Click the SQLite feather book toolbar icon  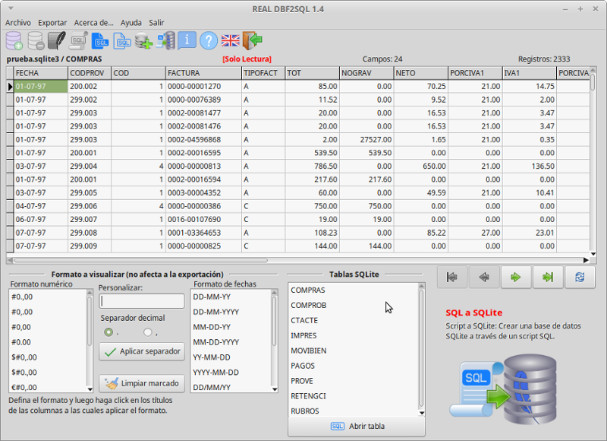pyautogui.click(x=57, y=41)
